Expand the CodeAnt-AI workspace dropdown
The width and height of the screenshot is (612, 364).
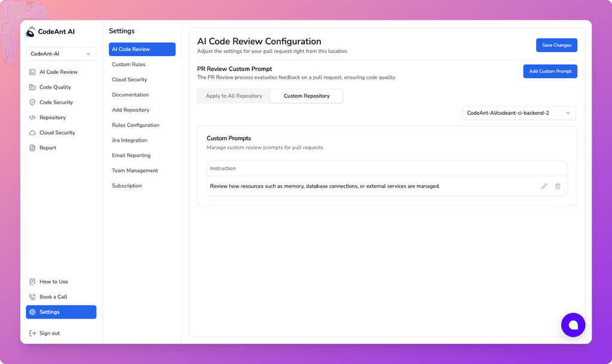click(x=61, y=53)
